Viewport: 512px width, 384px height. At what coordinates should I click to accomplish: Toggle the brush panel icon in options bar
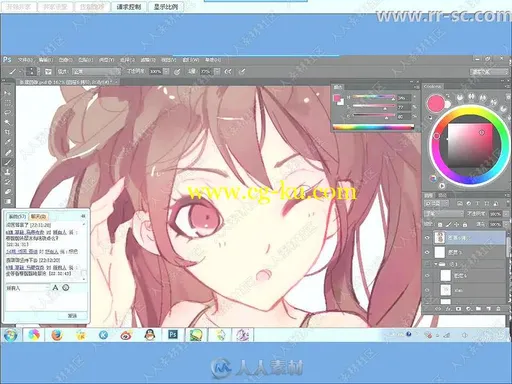click(x=48, y=71)
